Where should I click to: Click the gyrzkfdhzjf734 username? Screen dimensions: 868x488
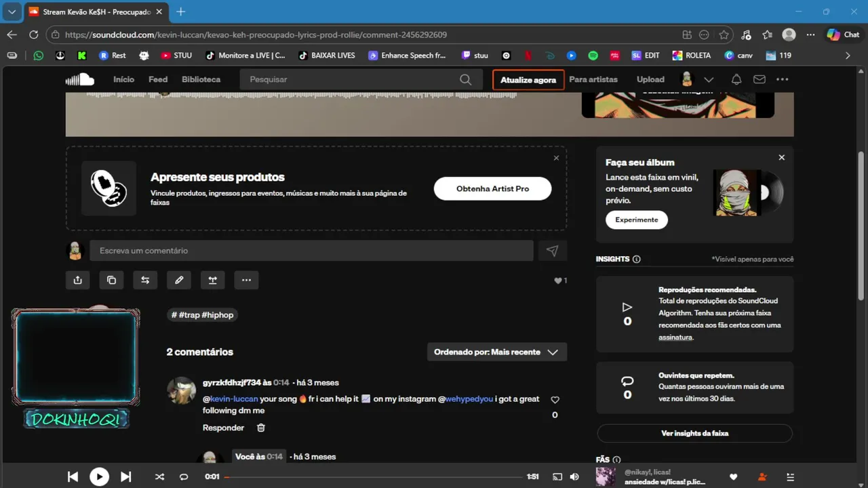coord(231,382)
